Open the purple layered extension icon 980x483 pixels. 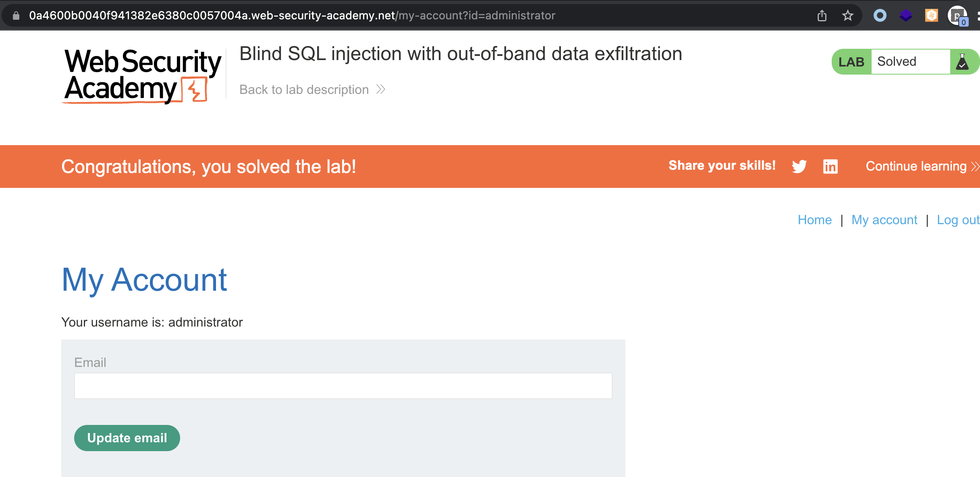(x=906, y=16)
